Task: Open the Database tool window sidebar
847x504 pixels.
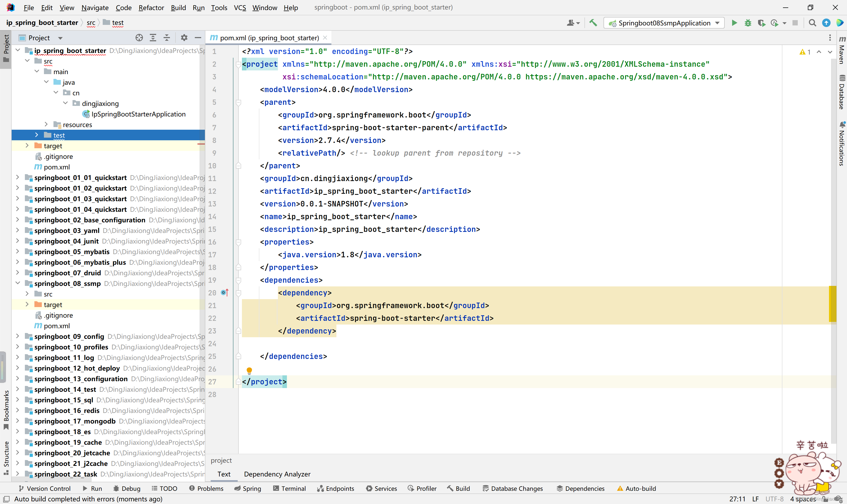Action: coord(842,92)
